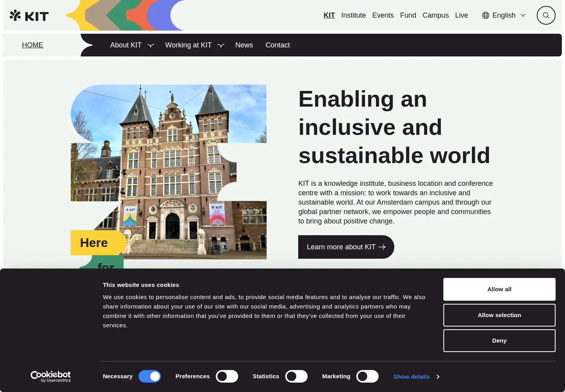Open the search magnifier icon
Image resolution: width=565 pixels, height=392 pixels.
coord(546,15)
